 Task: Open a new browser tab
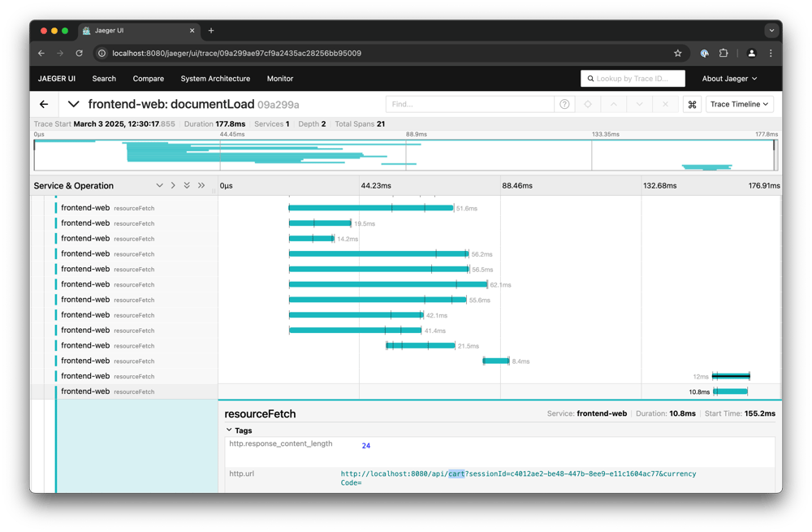(211, 31)
